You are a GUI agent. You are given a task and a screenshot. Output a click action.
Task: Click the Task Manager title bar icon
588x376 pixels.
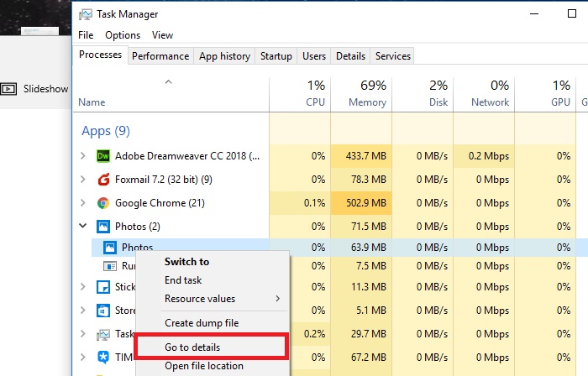(x=86, y=14)
